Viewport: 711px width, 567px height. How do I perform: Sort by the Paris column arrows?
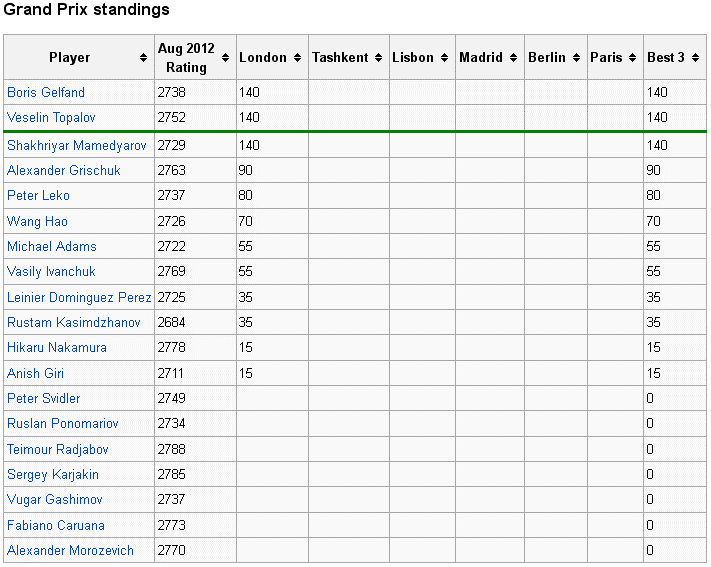pos(633,58)
